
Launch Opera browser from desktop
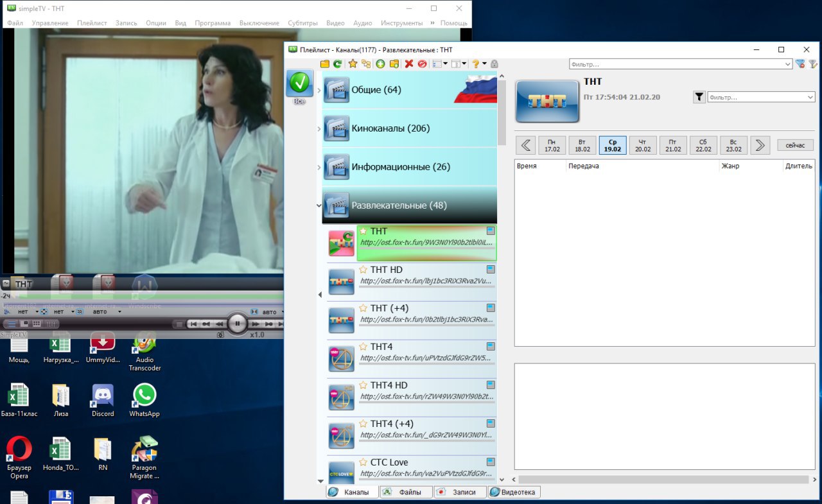click(19, 458)
